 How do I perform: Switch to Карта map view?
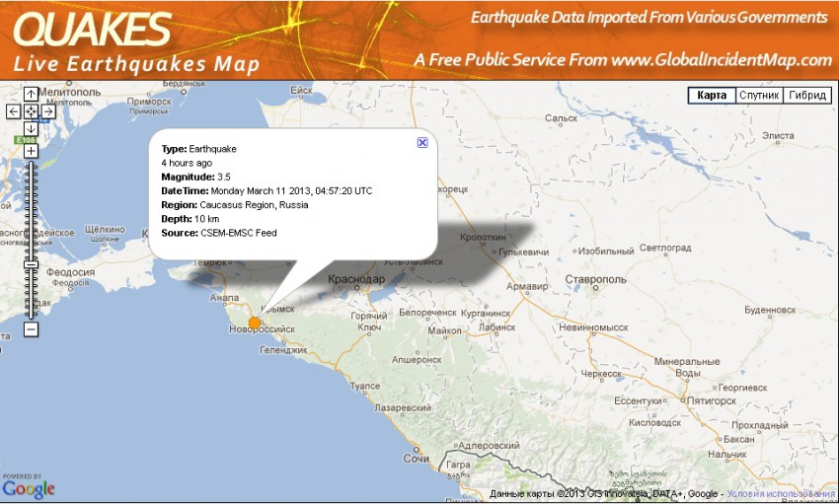tap(712, 96)
